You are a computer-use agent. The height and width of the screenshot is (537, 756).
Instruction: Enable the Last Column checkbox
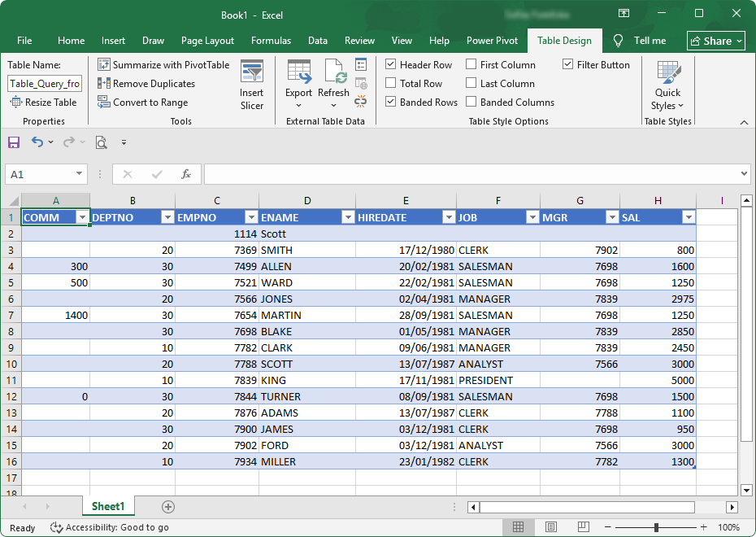click(x=471, y=83)
